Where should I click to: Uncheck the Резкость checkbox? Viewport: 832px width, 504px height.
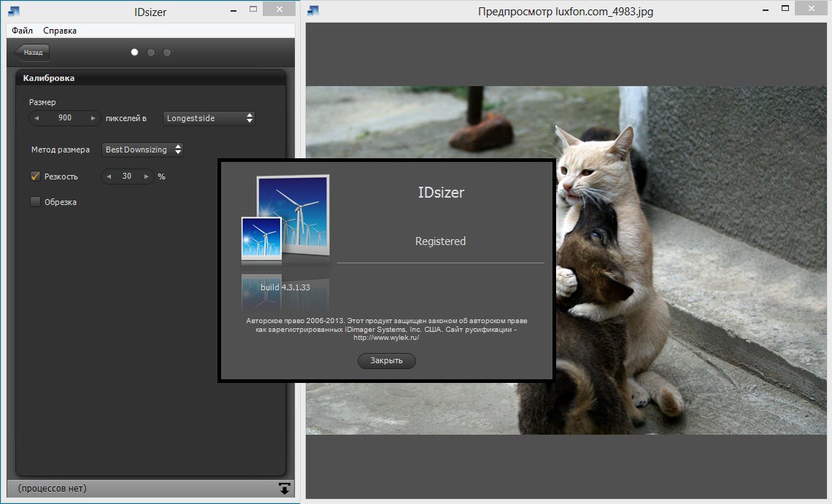[x=36, y=176]
